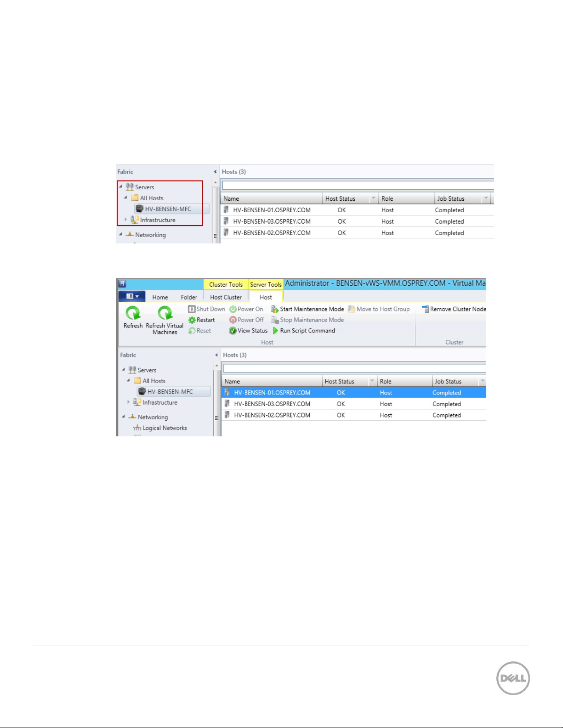The width and height of the screenshot is (563, 728).
Task: Open the Home ribbon tab
Action: pos(160,297)
